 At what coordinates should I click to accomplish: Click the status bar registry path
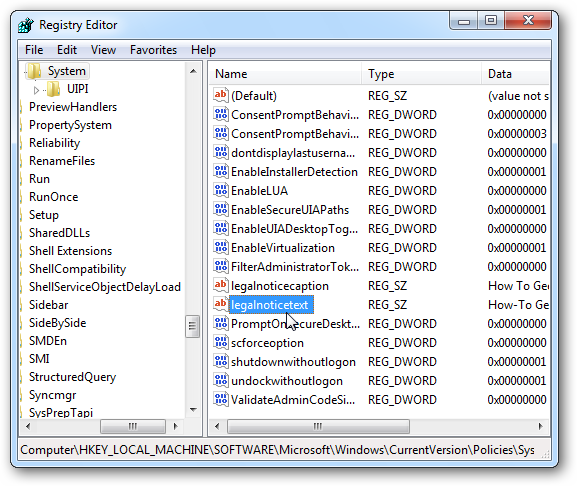click(x=277, y=450)
